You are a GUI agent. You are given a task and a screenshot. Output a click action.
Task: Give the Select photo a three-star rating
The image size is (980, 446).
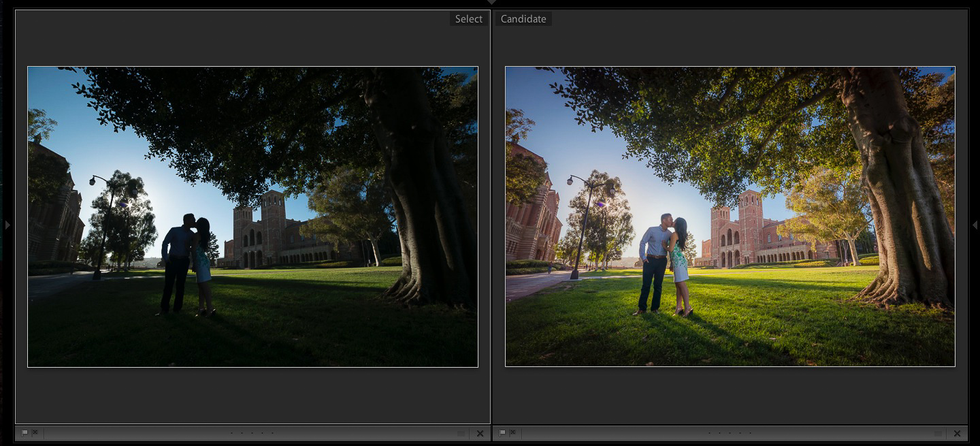(252, 433)
